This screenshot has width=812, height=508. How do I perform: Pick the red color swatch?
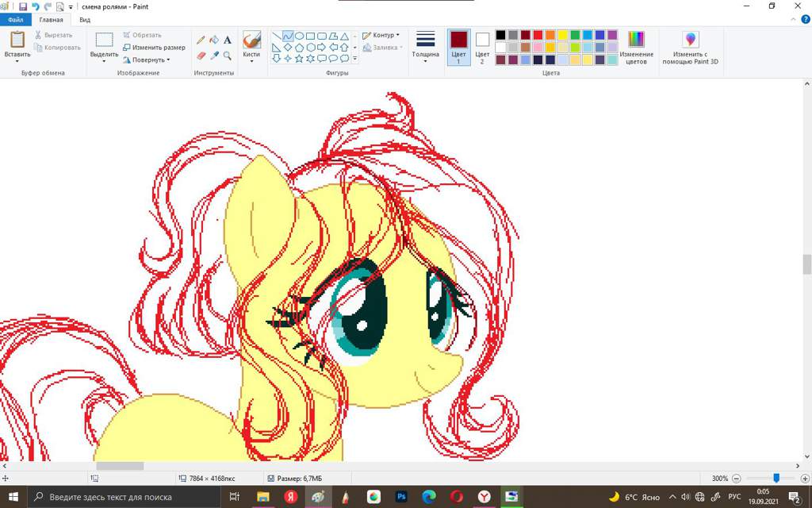tap(538, 35)
